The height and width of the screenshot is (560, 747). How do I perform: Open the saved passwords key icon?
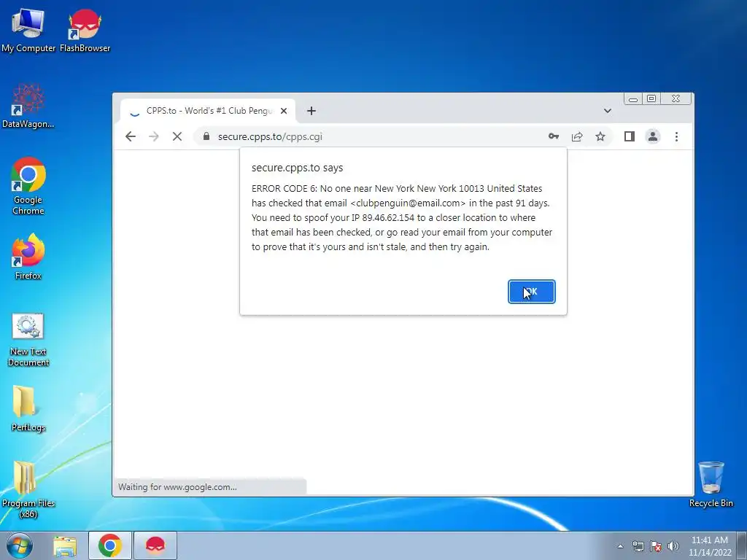[554, 136]
